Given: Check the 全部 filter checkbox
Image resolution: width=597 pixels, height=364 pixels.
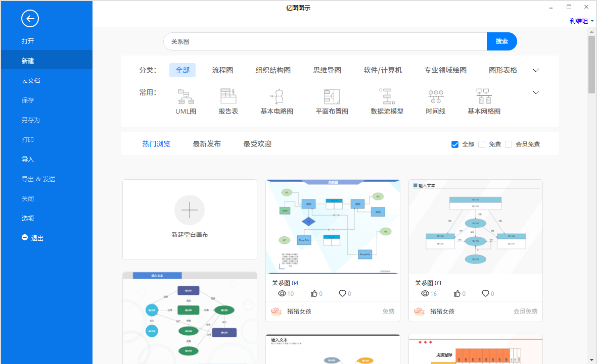Looking at the screenshot, I should tap(454, 144).
